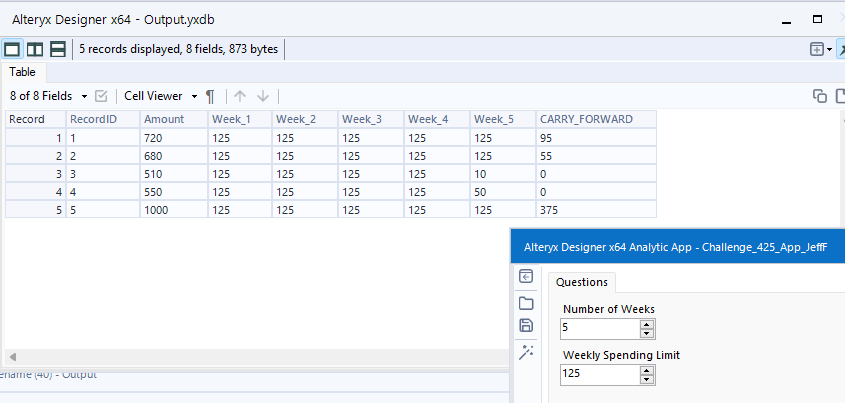Switch to stacked horizontal split view icon

pos(58,49)
